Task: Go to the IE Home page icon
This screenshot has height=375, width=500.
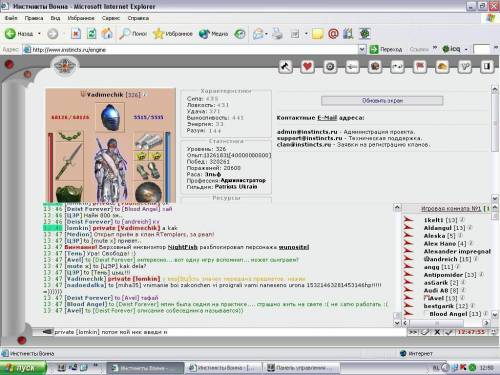Action: [x=107, y=33]
